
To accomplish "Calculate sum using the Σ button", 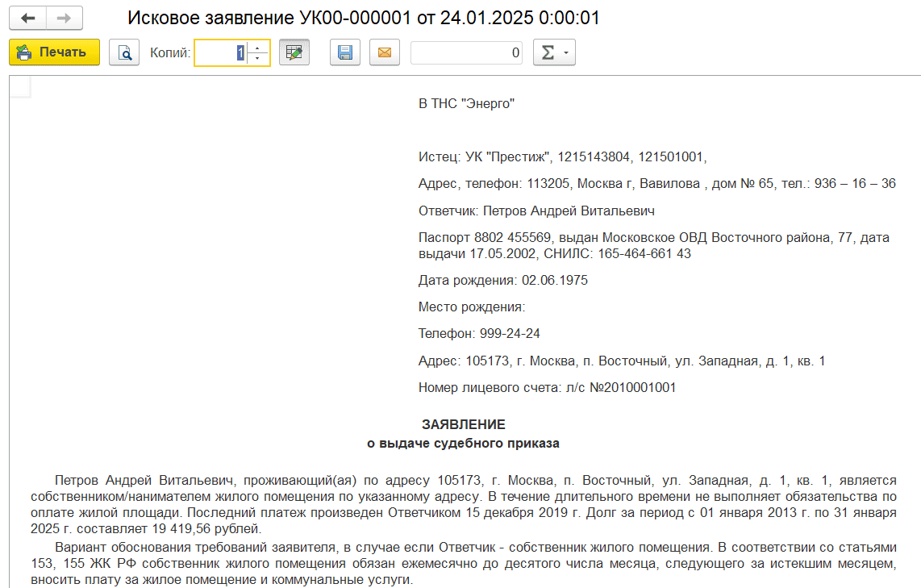I will pyautogui.click(x=549, y=52).
